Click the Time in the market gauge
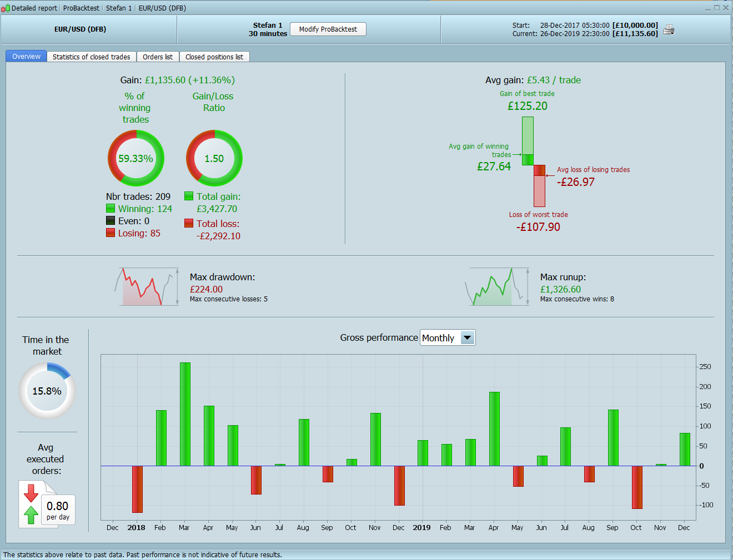The height and width of the screenshot is (560, 733). [47, 391]
